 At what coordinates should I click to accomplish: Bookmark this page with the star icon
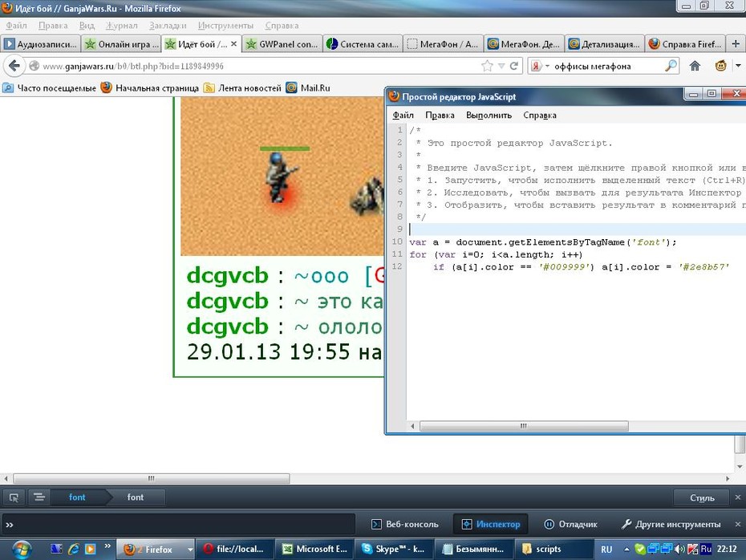click(x=487, y=66)
